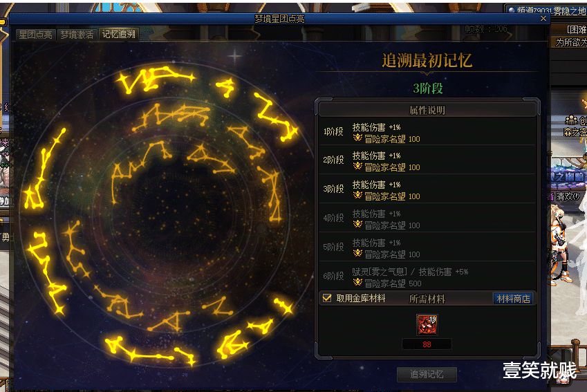Click the 追溯记忆 button
The width and height of the screenshot is (587, 392).
tap(427, 374)
